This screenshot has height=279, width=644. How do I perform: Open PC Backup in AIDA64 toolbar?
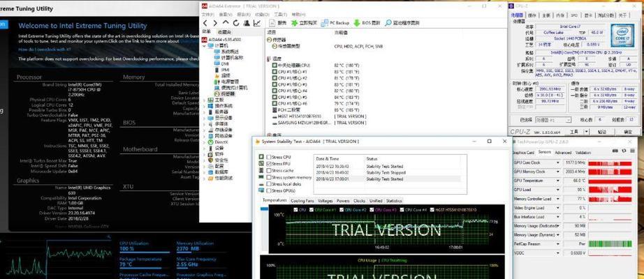pyautogui.click(x=335, y=23)
